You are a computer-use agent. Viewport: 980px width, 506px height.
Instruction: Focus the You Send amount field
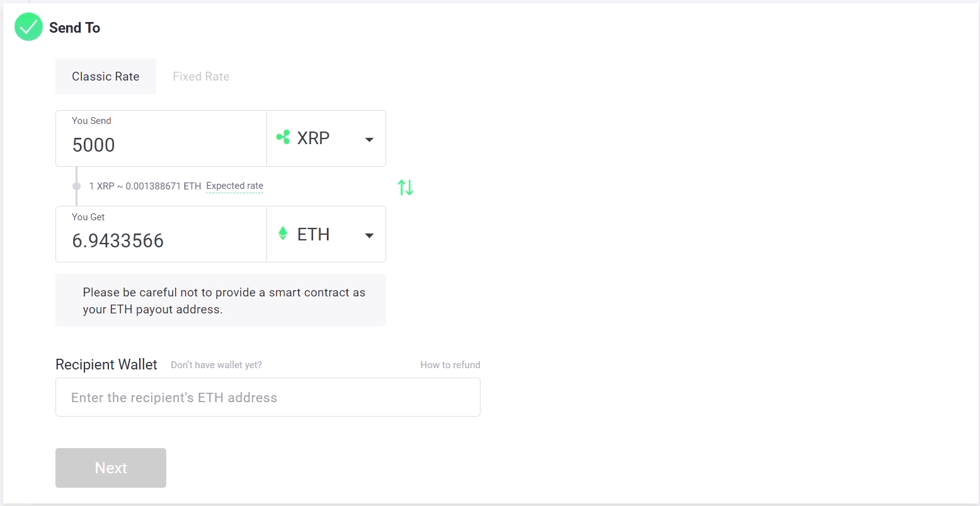pos(161,138)
